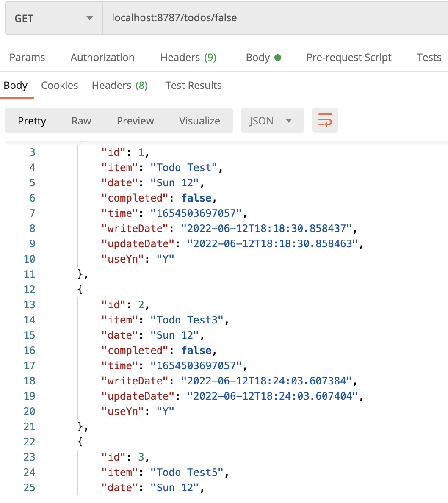The width and height of the screenshot is (448, 503).
Task: Switch to Preview response view
Action: [x=136, y=121]
